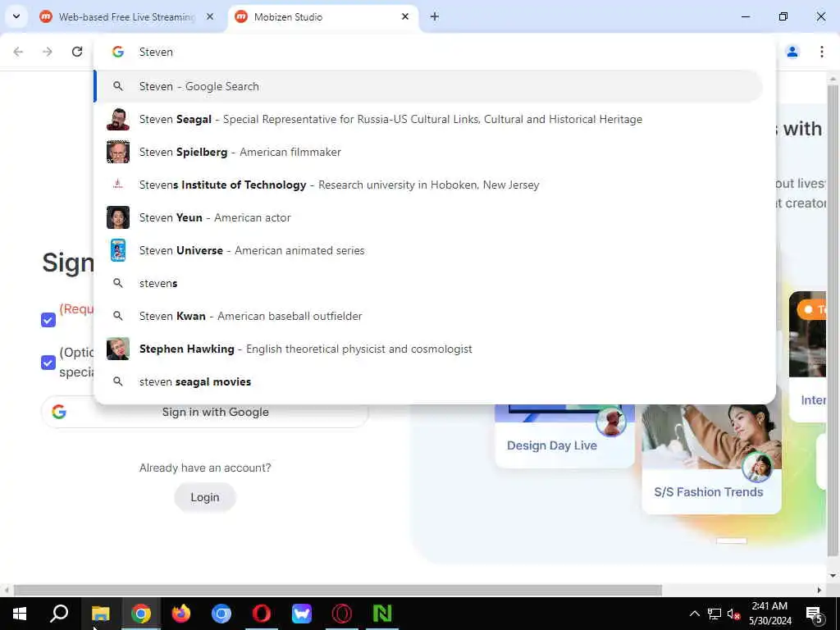Screen dimensions: 840x630
Task: Click the Login button
Action: click(205, 497)
